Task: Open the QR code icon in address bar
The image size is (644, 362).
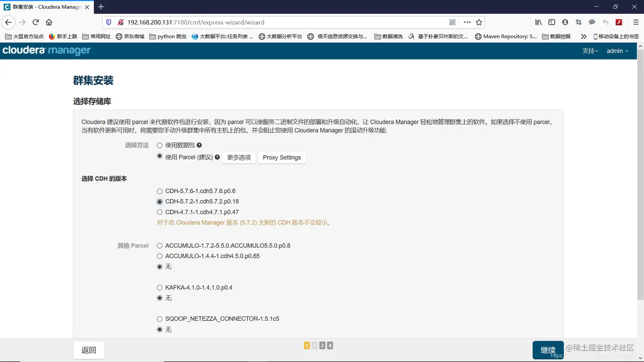Action: click(x=452, y=22)
